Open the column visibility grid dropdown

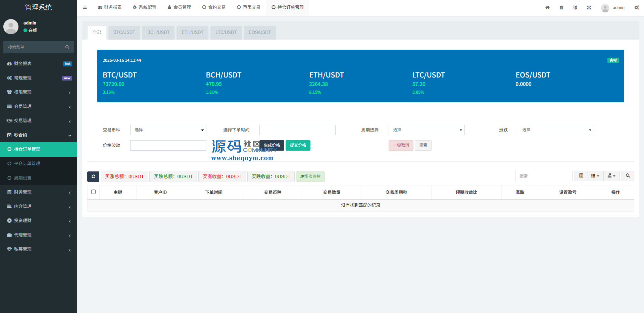click(x=595, y=176)
